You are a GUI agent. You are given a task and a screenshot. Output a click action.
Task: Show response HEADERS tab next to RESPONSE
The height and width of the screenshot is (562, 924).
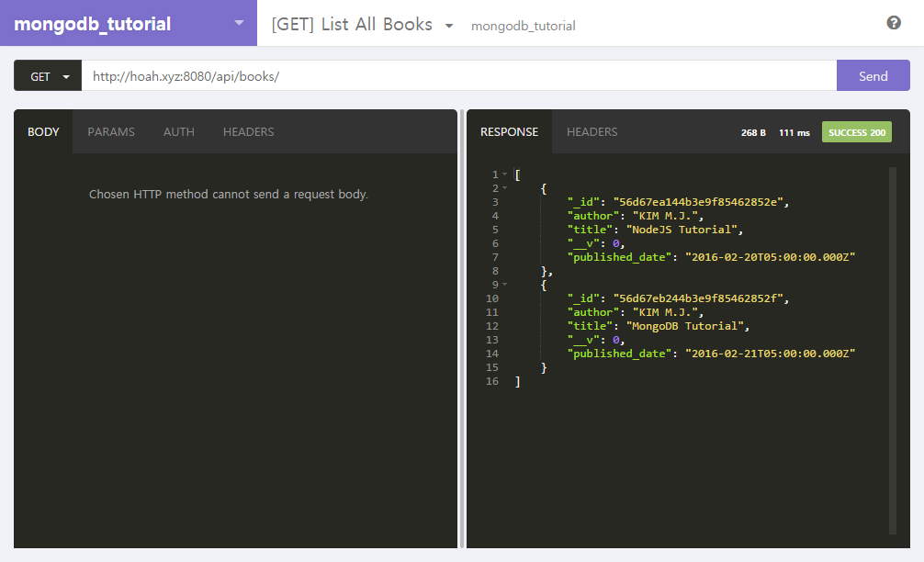point(592,131)
